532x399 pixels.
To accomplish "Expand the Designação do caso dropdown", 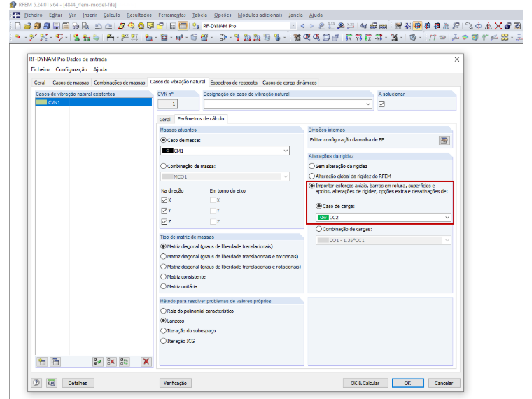I will [368, 104].
